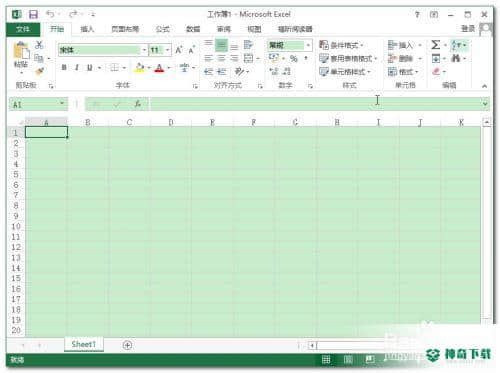
Task: Switch to the Page Layout ribbon tab
Action: 125,29
